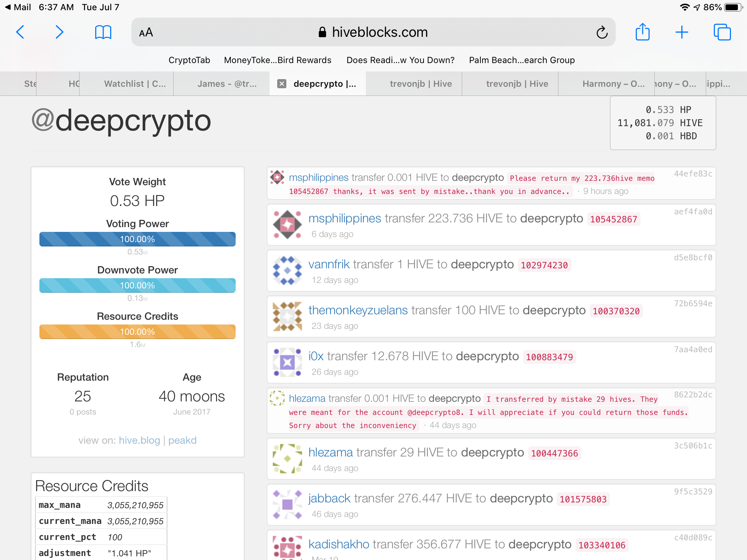Show all tabs overview icon
This screenshot has height=560, width=747.
point(722,32)
